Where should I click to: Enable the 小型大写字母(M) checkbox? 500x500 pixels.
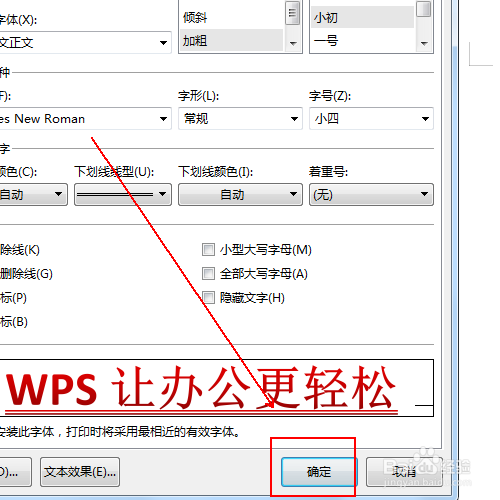(x=208, y=250)
